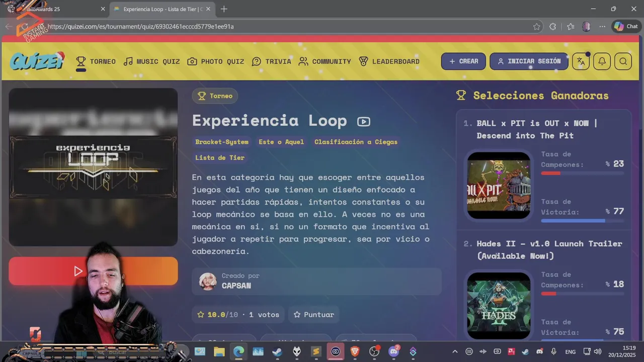Screen dimensions: 644x362
Task: Open Brave browser from taskbar
Action: pyautogui.click(x=355, y=351)
